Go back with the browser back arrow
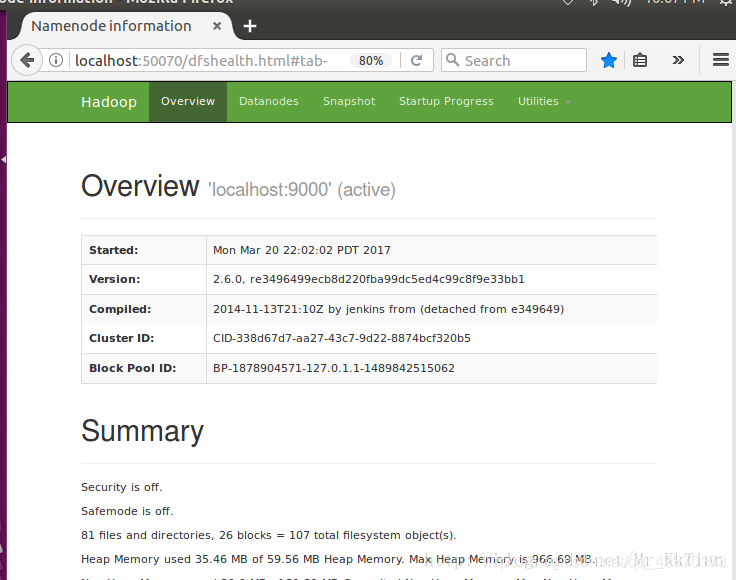The height and width of the screenshot is (580, 736). click(x=27, y=60)
